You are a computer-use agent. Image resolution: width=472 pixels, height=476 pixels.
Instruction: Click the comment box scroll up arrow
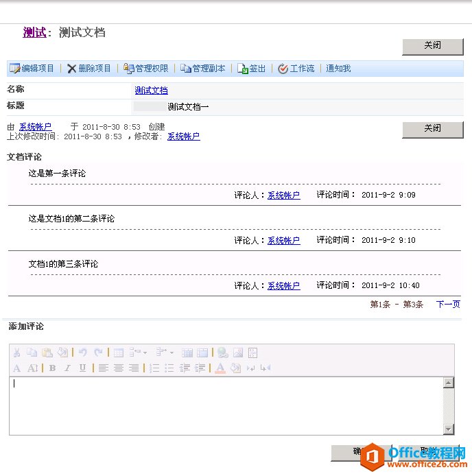pos(449,383)
